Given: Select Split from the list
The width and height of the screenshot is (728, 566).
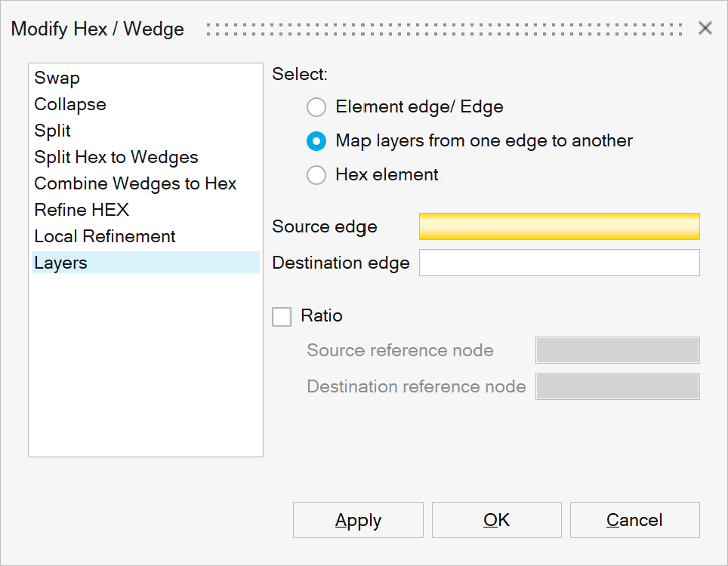Looking at the screenshot, I should (x=53, y=131).
